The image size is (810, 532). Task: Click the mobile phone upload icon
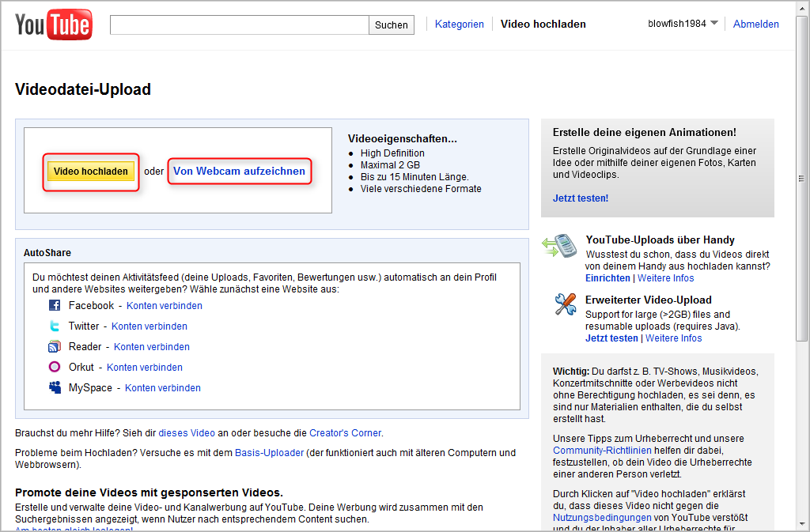tap(560, 247)
